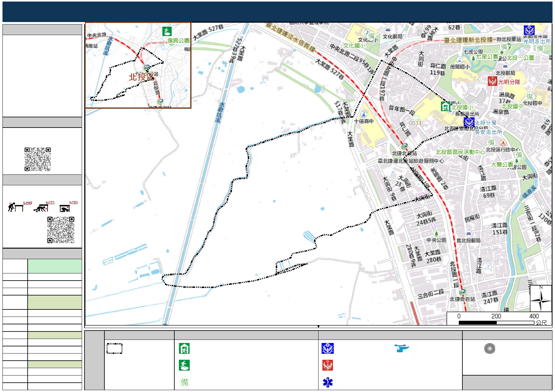Click the 民權街 street label

pyautogui.click(x=472, y=218)
